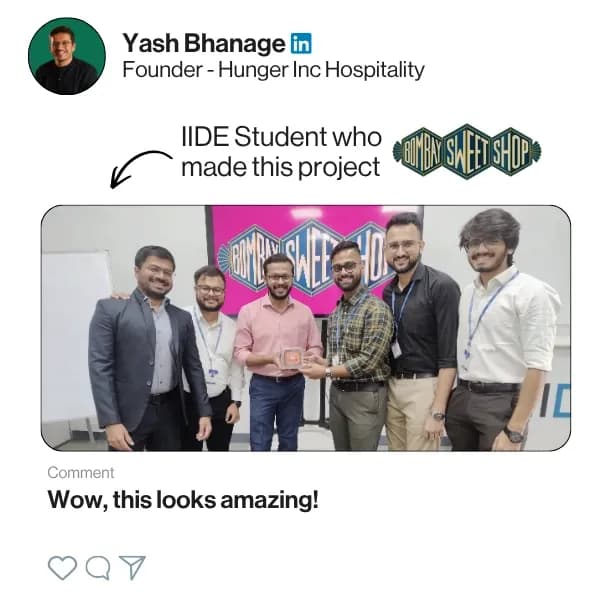Click the LinkedIn logo badge
600x600 pixels.
[x=301, y=43]
